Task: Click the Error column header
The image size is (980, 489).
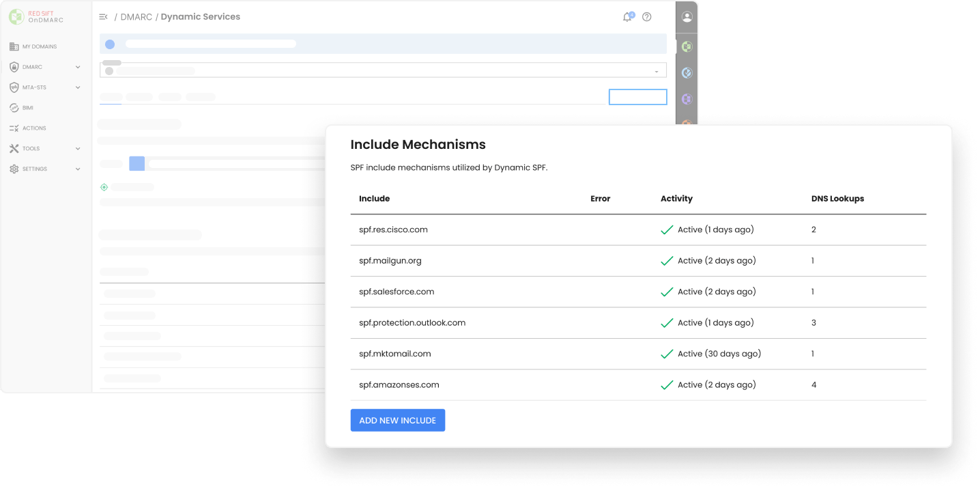Action: tap(601, 199)
